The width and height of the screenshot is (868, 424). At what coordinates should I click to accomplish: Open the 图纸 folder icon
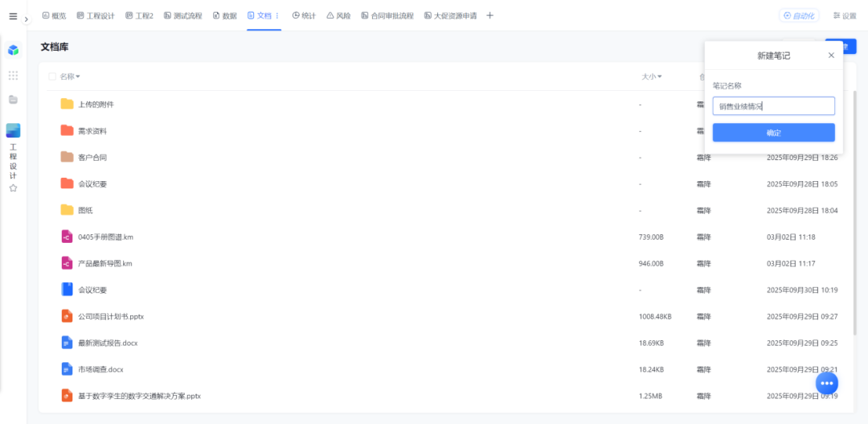click(67, 210)
